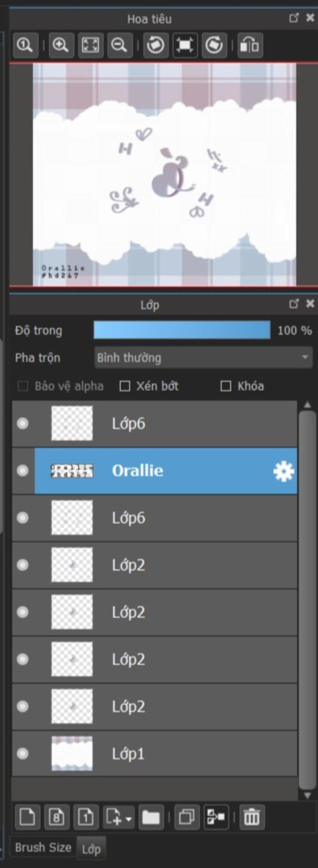Open the Pha trộn blending dropdown
The height and width of the screenshot is (868, 318).
203,357
